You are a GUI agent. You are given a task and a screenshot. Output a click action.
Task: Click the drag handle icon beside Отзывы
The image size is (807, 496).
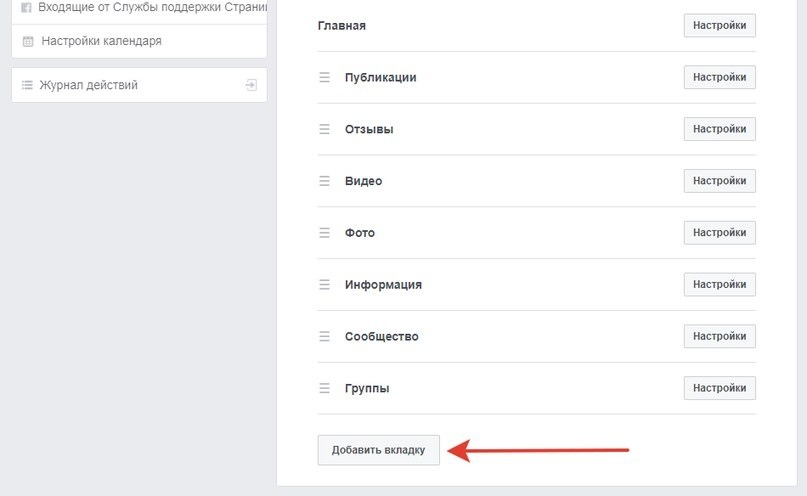pyautogui.click(x=324, y=129)
